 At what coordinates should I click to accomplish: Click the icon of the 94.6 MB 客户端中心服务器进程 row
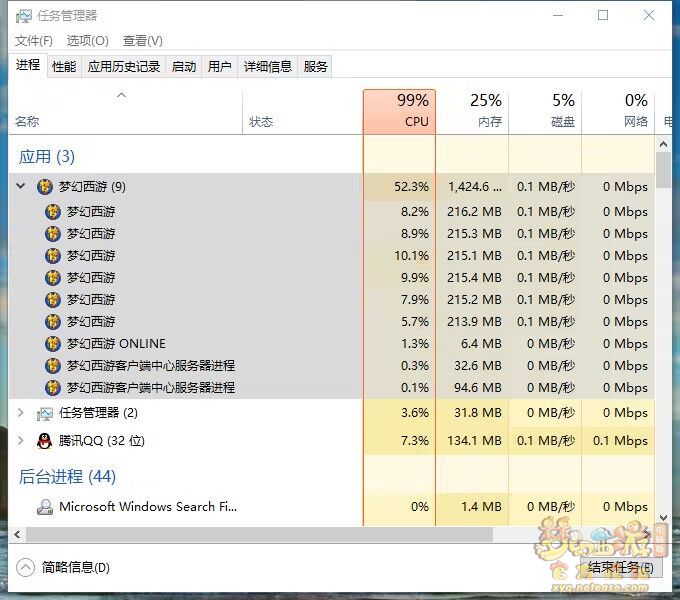click(53, 388)
